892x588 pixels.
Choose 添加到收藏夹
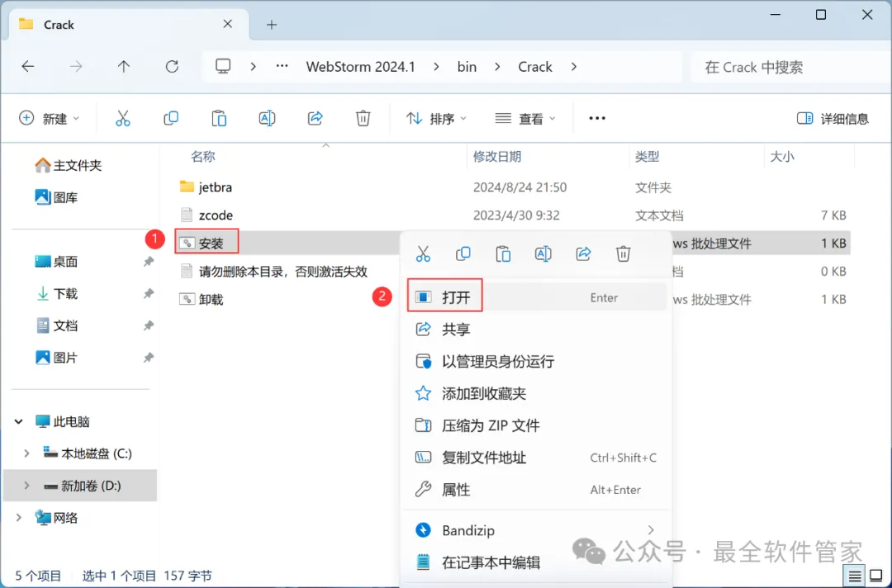point(537,394)
